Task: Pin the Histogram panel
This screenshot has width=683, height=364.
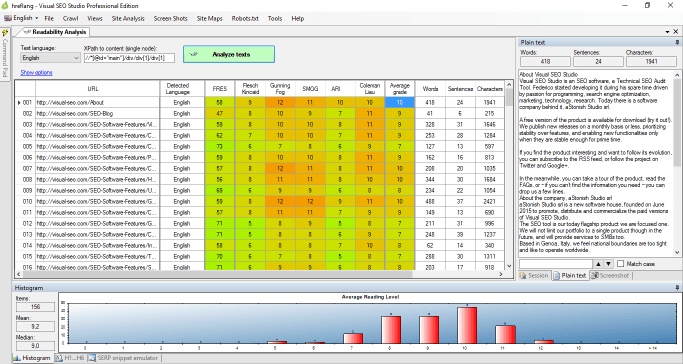Action: coord(676,288)
